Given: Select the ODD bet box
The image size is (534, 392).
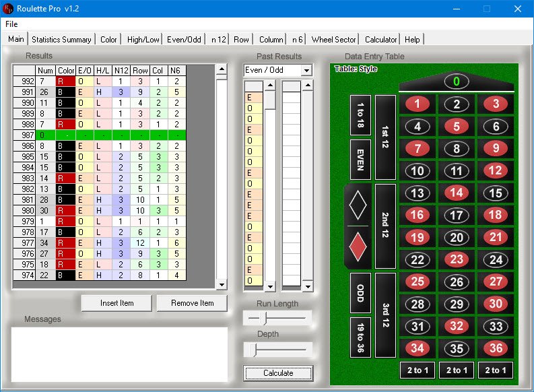Looking at the screenshot, I should pos(360,293).
